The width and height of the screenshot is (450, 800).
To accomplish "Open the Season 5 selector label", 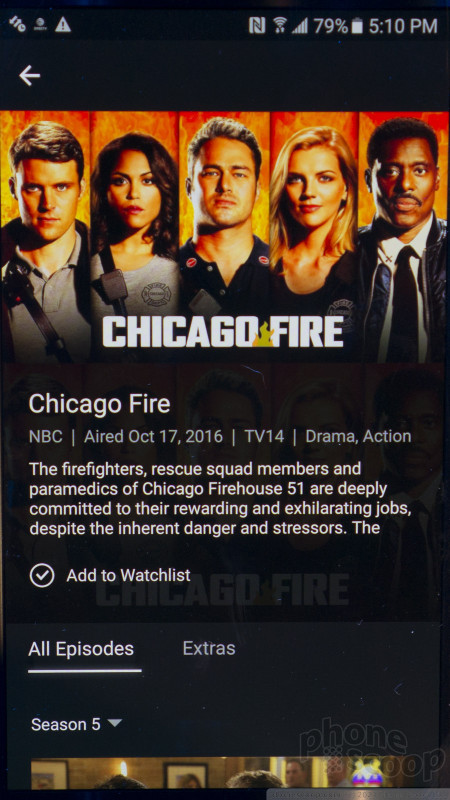I will (x=66, y=724).
